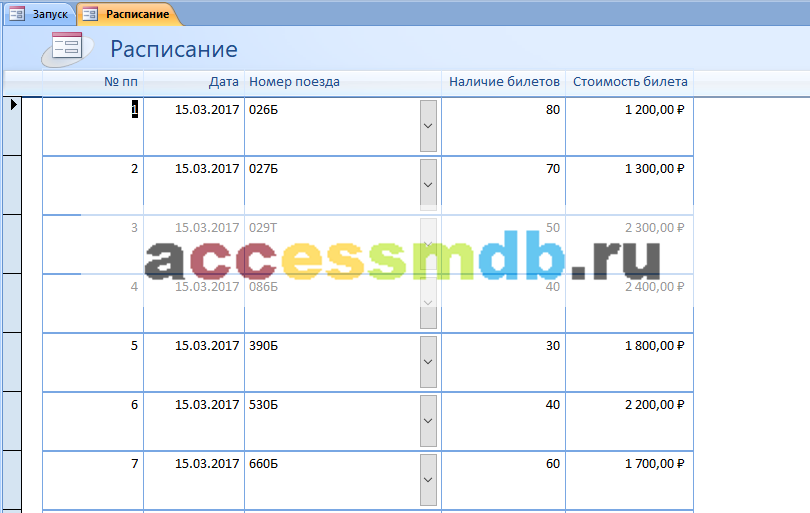Click the ticket price 1 300,00 ₽

tap(655, 169)
